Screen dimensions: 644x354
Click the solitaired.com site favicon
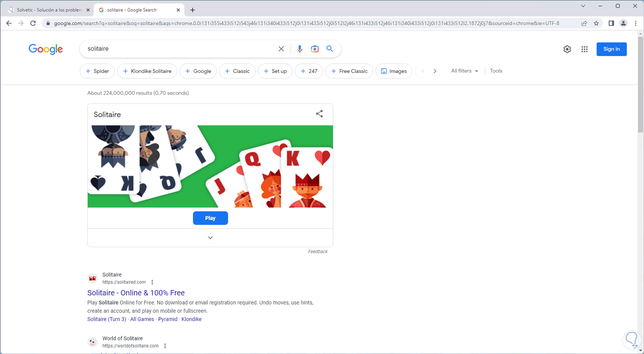tap(92, 278)
